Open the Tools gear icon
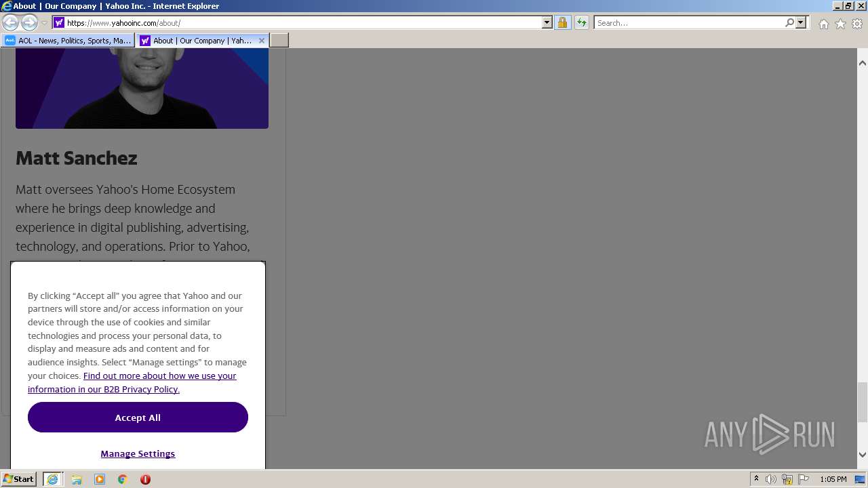Viewport: 868px width, 488px height. [x=857, y=24]
